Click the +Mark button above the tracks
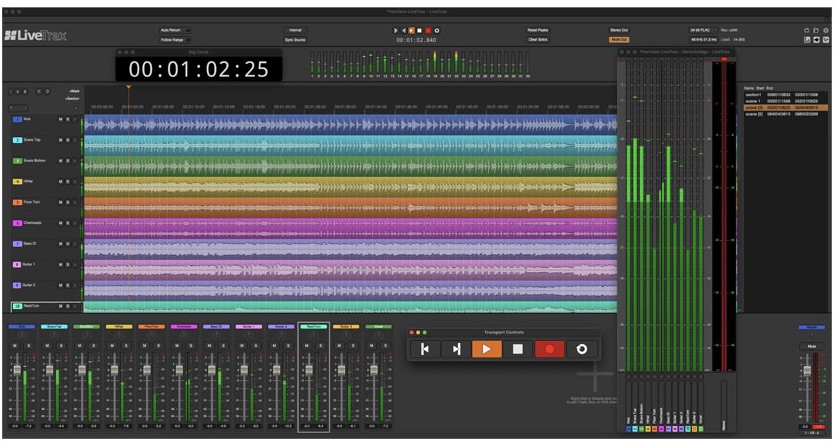 [74, 91]
